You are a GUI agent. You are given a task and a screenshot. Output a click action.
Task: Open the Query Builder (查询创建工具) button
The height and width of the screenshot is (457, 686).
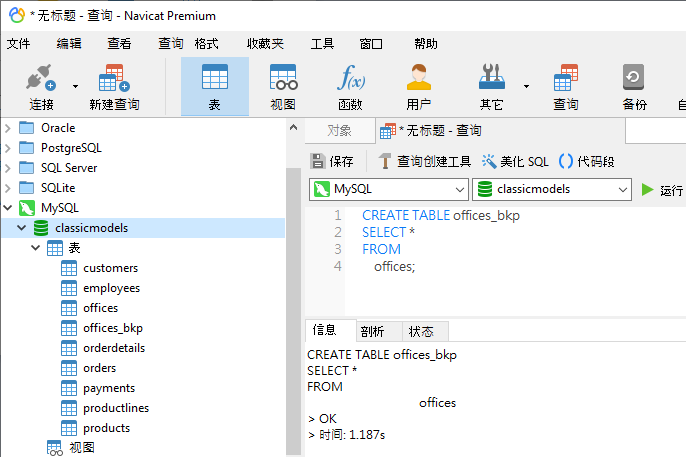[424, 161]
